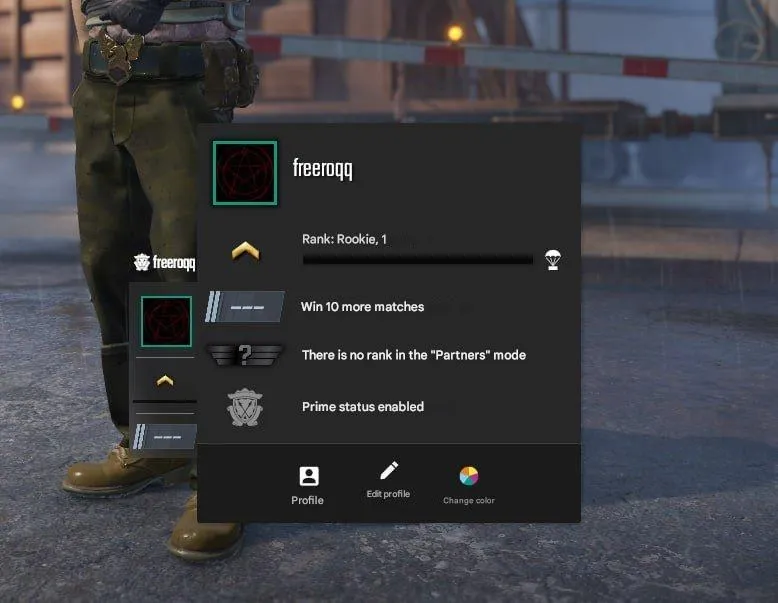Click the unranked badge beside Win 10 matches
This screenshot has width=778, height=603.
(245, 307)
